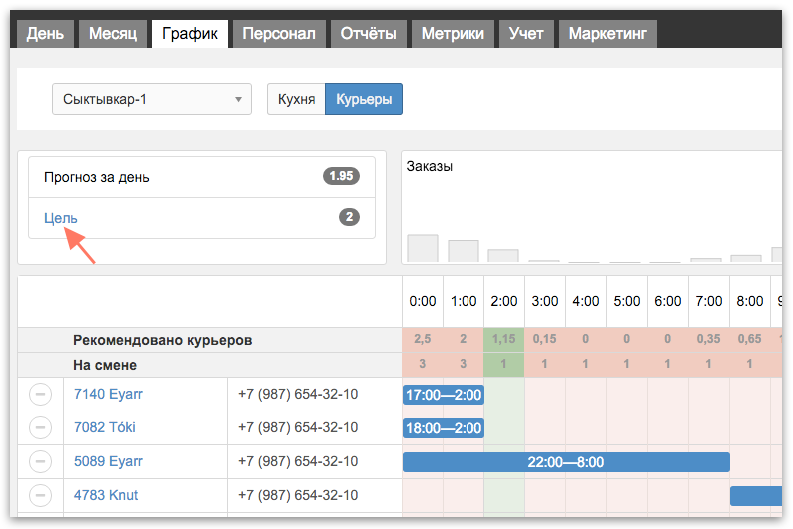Switch to the Метрики tab
This screenshot has width=793, height=529.
click(453, 34)
